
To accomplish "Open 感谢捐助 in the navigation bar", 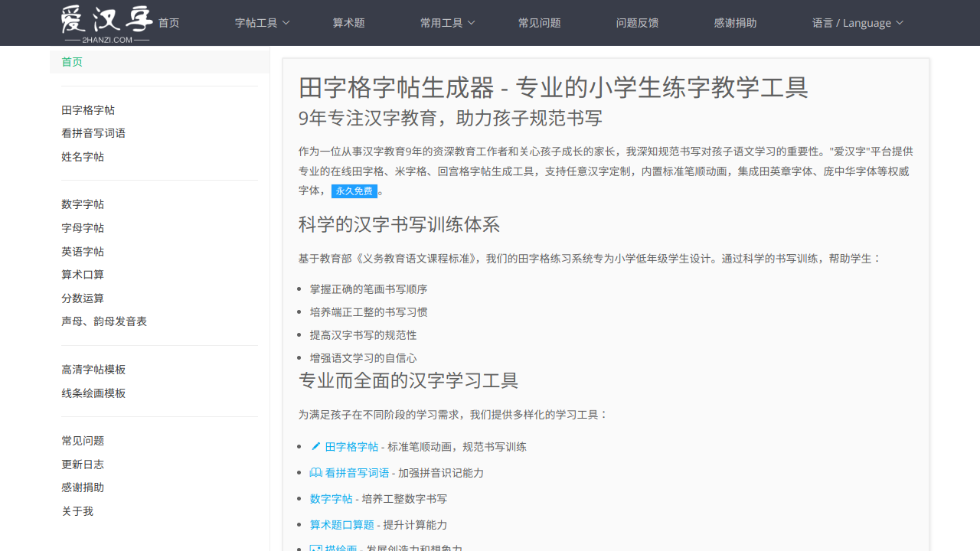I will click(x=735, y=23).
